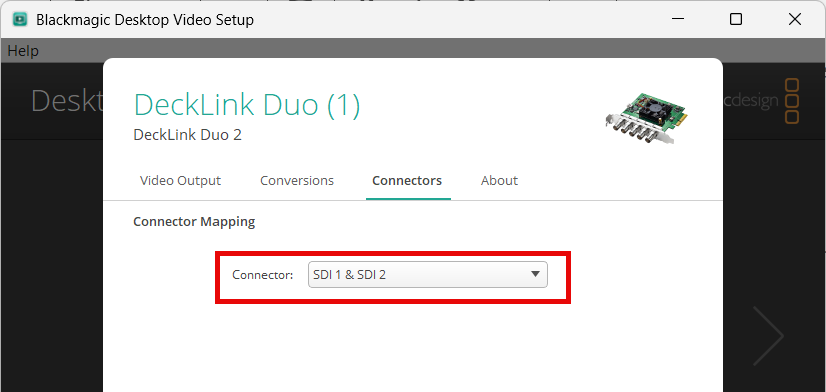Click the Connector: label
The height and width of the screenshot is (392, 826).
pyautogui.click(x=262, y=275)
